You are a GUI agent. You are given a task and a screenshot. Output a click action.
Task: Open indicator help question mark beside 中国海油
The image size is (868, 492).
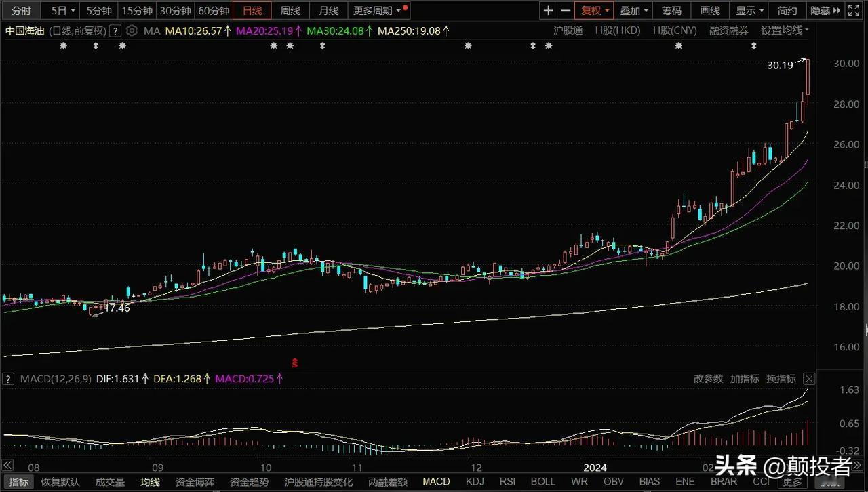pos(115,30)
